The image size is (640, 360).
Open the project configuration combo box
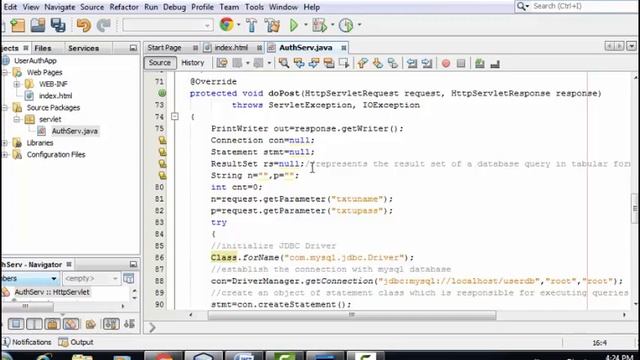168,25
